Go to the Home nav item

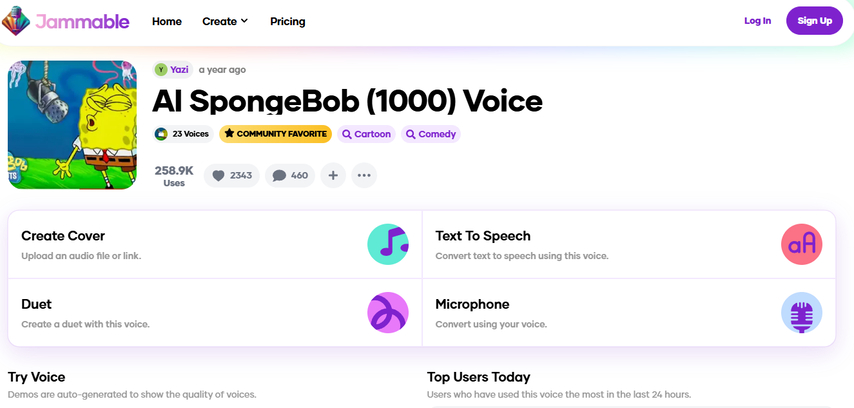tap(167, 21)
